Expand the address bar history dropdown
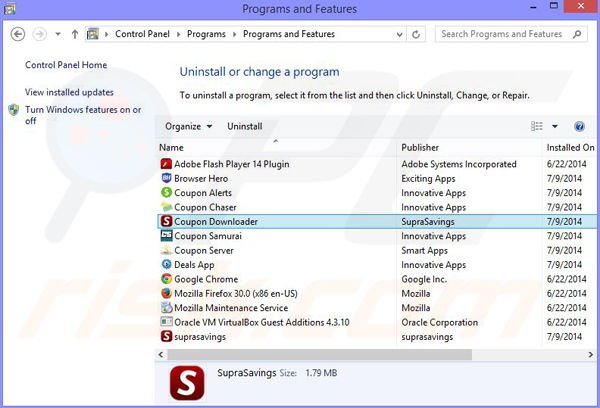Screen dimensions: 600x408 399,34
